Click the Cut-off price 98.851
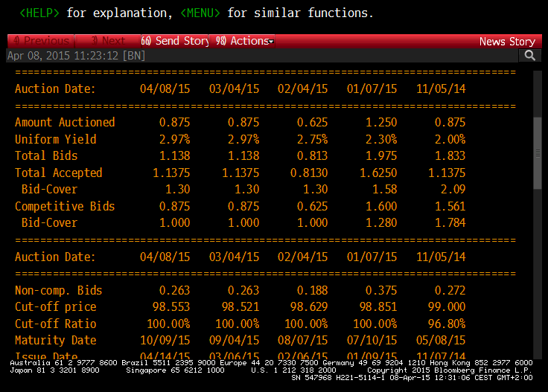Screen dimensions: 548x392 [378, 306]
